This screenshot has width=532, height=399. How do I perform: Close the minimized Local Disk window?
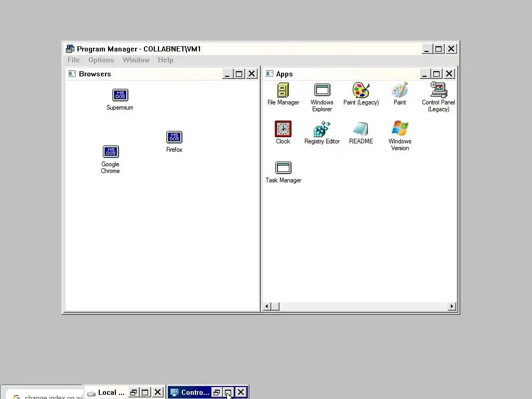(x=158, y=393)
